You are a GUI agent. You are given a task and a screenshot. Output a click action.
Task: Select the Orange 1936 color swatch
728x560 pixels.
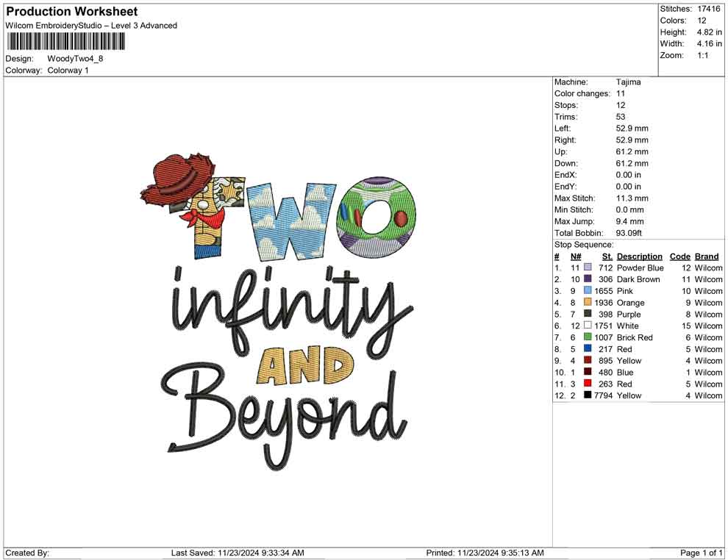pos(588,302)
